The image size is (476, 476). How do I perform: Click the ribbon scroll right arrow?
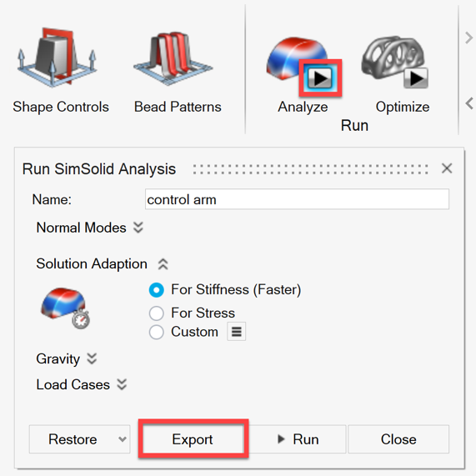pyautogui.click(x=468, y=38)
